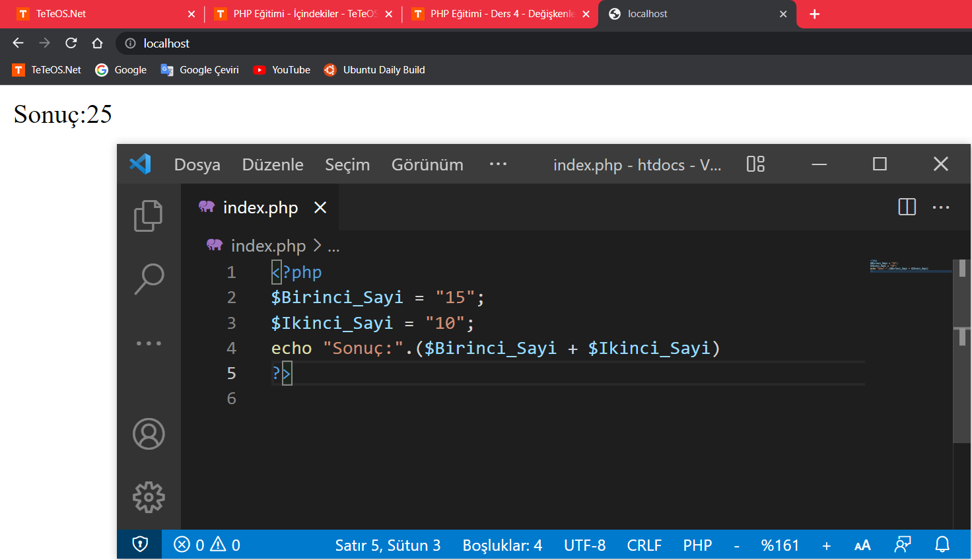This screenshot has width=972, height=560.
Task: Click the Accounts icon in activity bar
Action: click(149, 434)
